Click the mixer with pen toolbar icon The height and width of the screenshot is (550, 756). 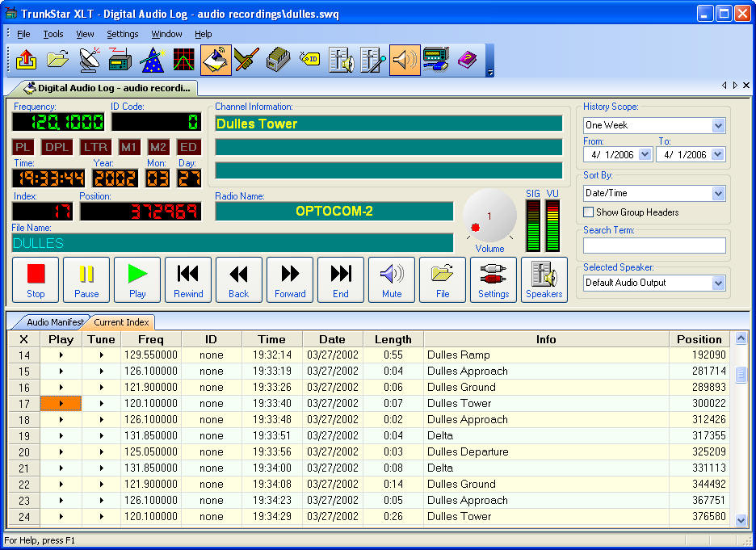coord(372,61)
